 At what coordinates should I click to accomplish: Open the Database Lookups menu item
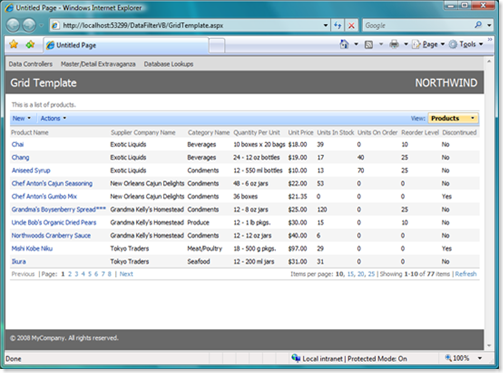tap(168, 64)
